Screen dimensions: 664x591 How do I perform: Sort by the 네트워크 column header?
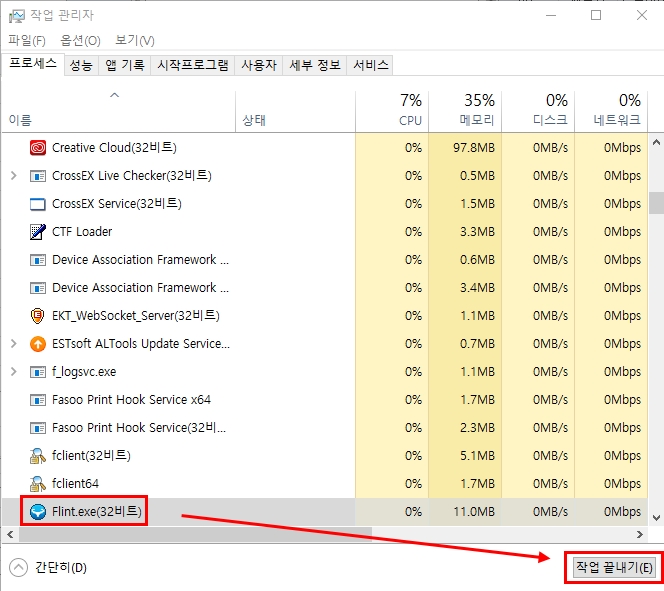[x=611, y=111]
